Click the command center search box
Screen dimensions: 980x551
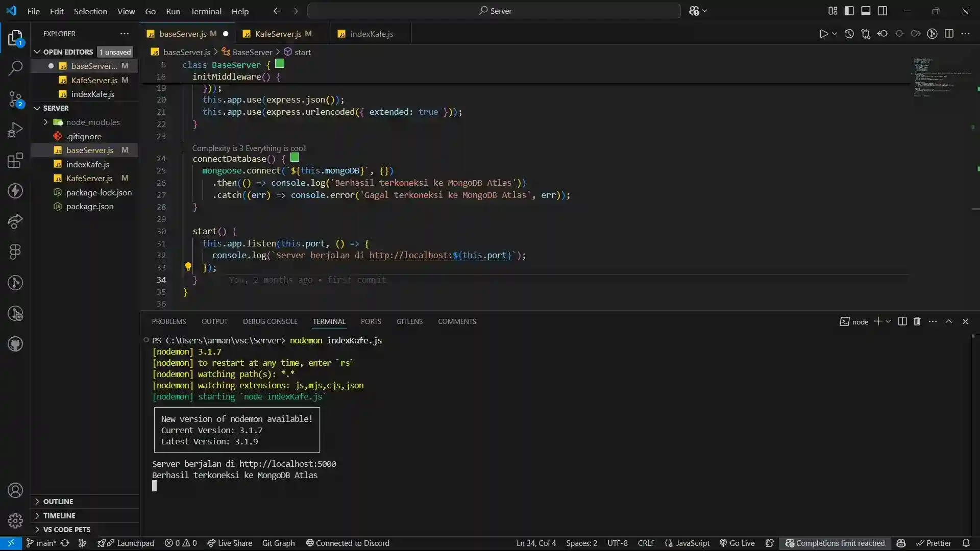pos(494,11)
